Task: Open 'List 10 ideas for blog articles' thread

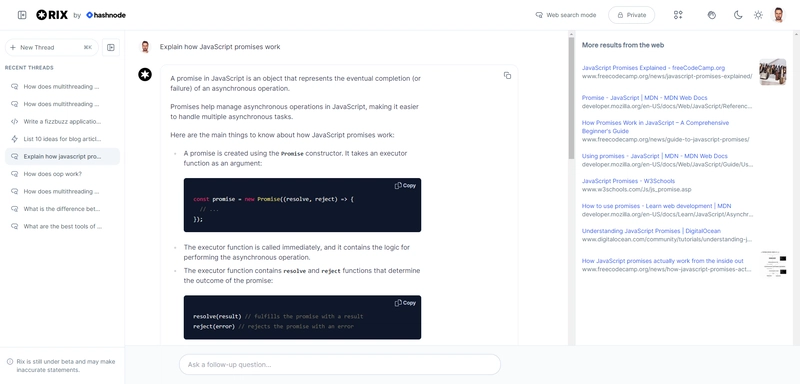Action: (62, 139)
